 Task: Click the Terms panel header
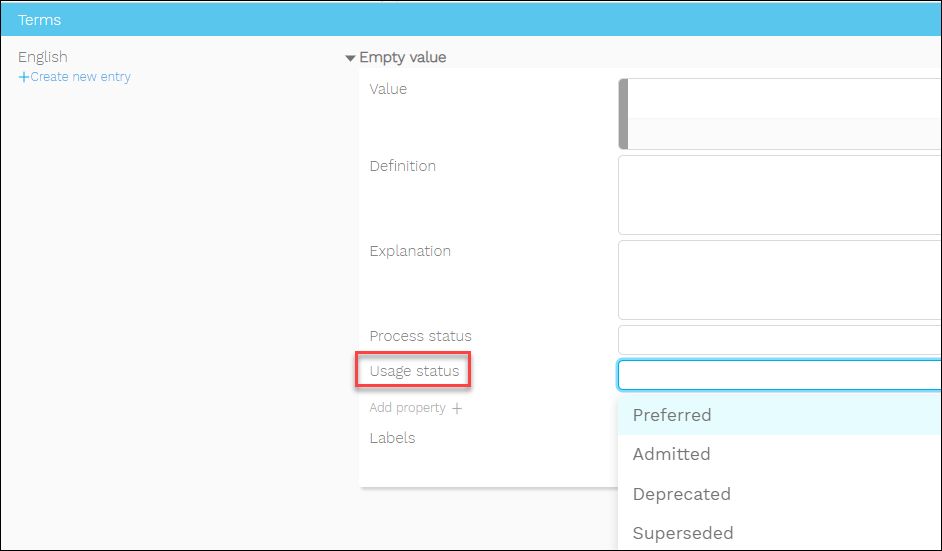coord(471,20)
